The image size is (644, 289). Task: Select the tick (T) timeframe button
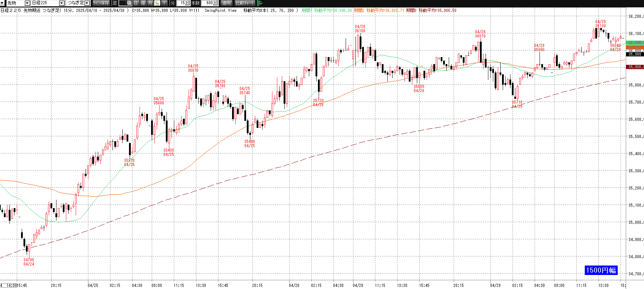pyautogui.click(x=164, y=3)
